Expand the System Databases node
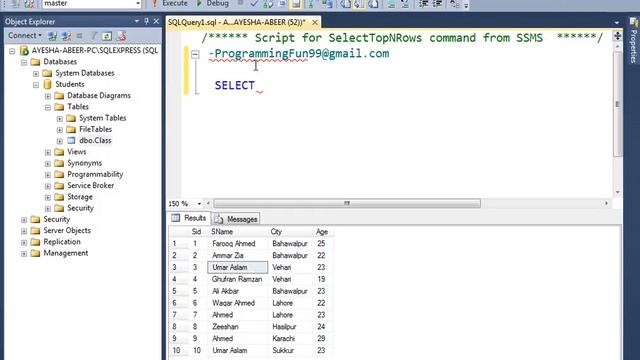Screen dimensions: 640x360 tap(36, 73)
